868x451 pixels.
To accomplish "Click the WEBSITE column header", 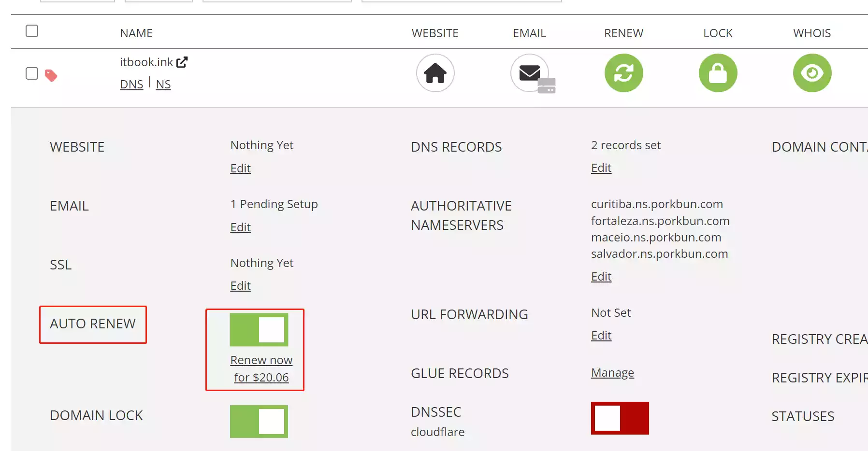I will [x=435, y=33].
